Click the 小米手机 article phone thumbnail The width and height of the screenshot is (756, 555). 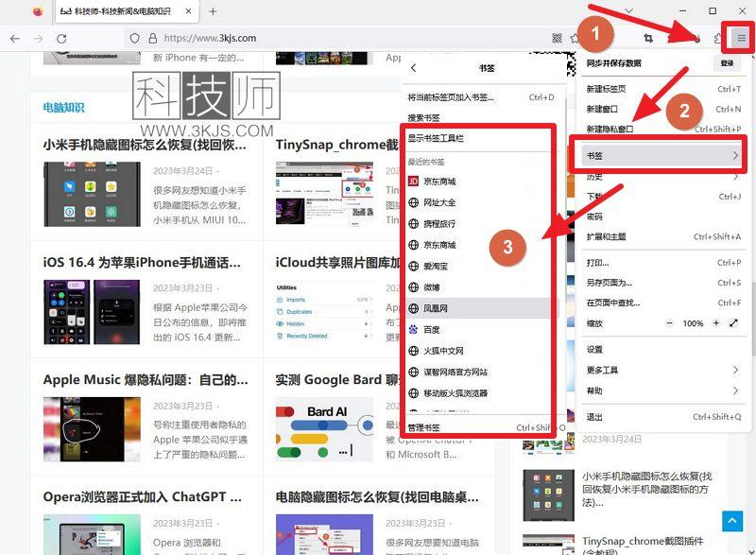pos(92,194)
